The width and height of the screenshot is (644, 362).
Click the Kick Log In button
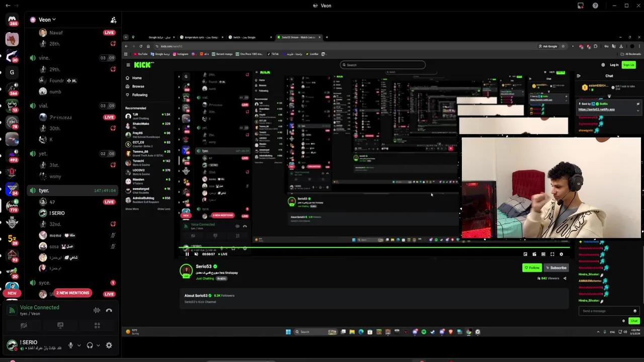point(614,65)
